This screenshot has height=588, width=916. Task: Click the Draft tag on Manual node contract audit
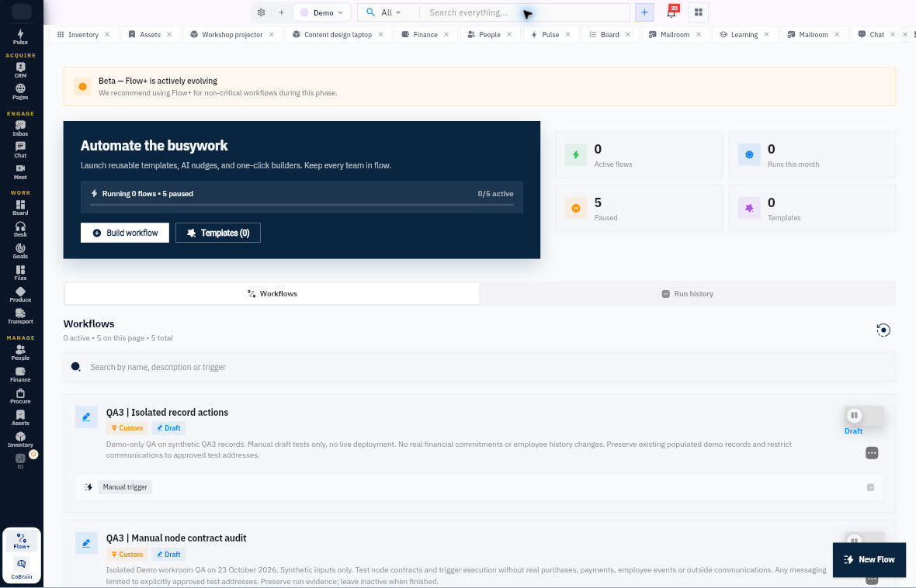pyautogui.click(x=168, y=554)
